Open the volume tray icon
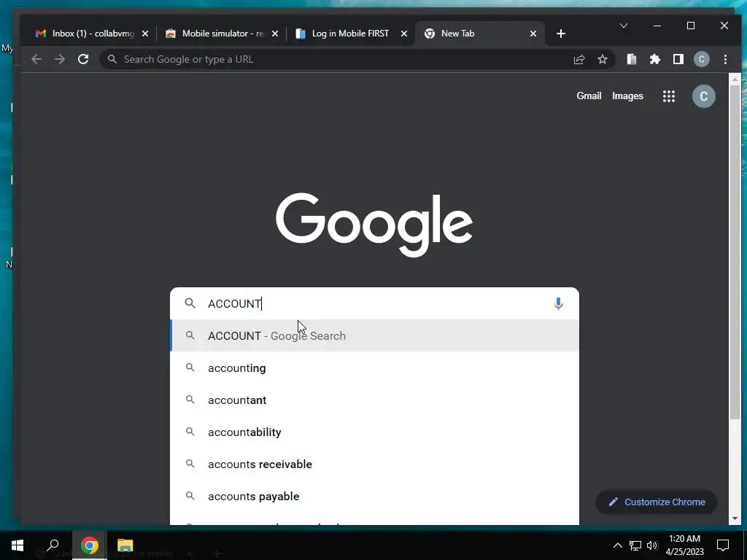The width and height of the screenshot is (747, 560). pyautogui.click(x=652, y=545)
